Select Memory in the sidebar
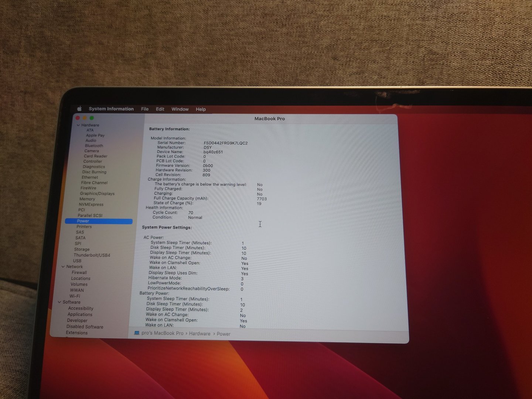This screenshot has height=399, width=532. pyautogui.click(x=87, y=199)
